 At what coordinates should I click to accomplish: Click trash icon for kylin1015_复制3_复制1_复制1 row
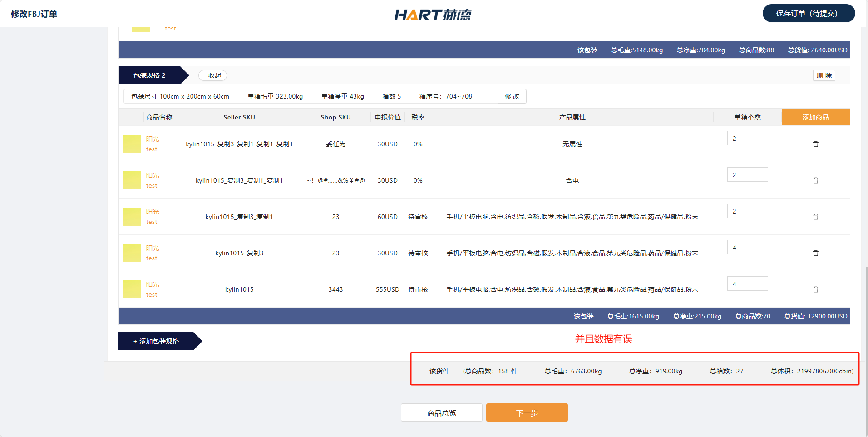click(x=815, y=180)
